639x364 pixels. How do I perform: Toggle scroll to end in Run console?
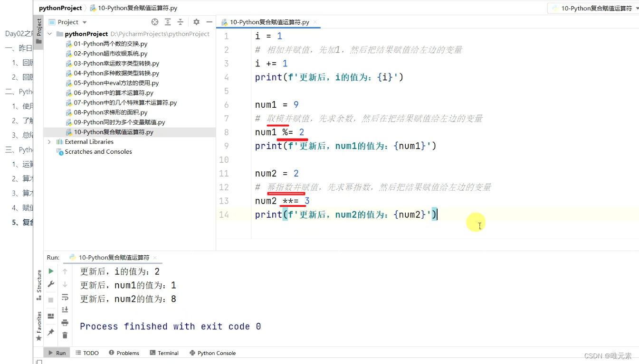pos(65,309)
